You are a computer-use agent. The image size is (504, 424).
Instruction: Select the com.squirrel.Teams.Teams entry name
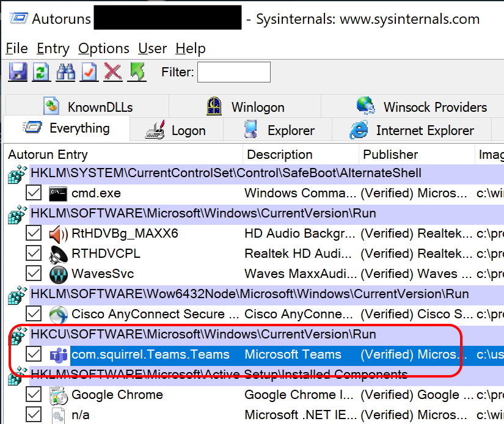click(150, 354)
